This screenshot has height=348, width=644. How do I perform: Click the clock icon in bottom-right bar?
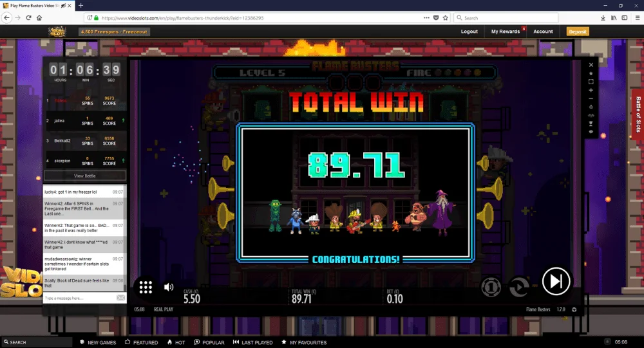607,342
